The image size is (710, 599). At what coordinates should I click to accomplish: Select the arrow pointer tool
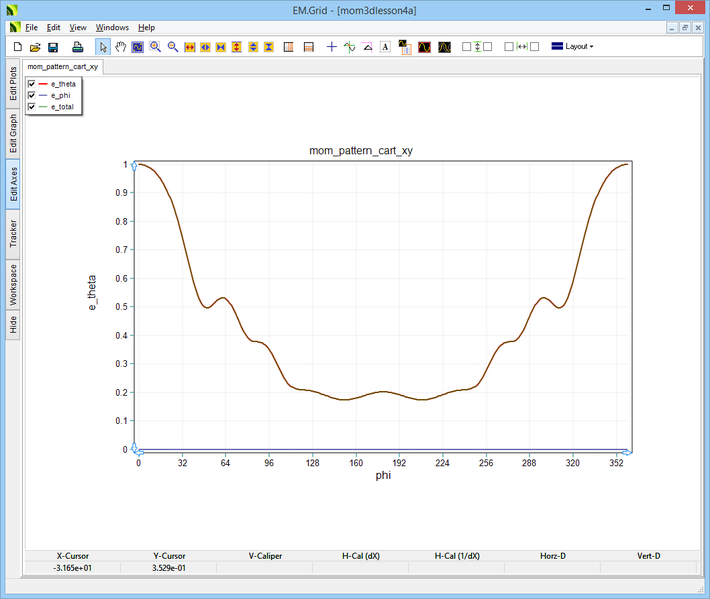tap(103, 47)
